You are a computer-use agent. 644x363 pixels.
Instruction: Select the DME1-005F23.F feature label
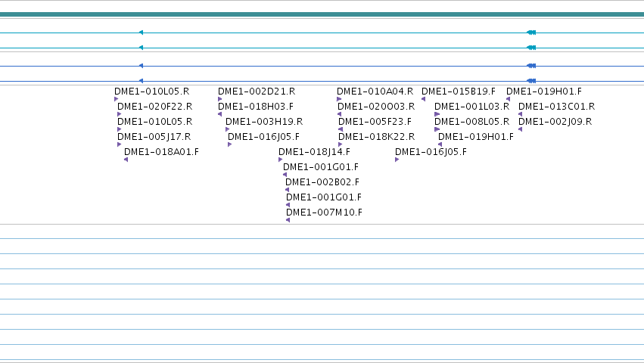point(375,122)
